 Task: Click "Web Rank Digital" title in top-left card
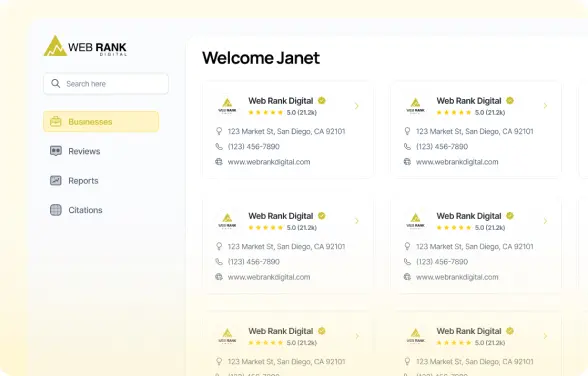click(280, 101)
